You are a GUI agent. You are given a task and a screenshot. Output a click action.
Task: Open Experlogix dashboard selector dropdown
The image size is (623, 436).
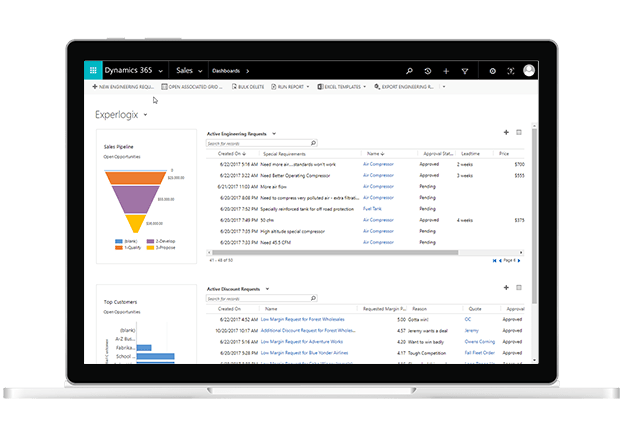(145, 115)
